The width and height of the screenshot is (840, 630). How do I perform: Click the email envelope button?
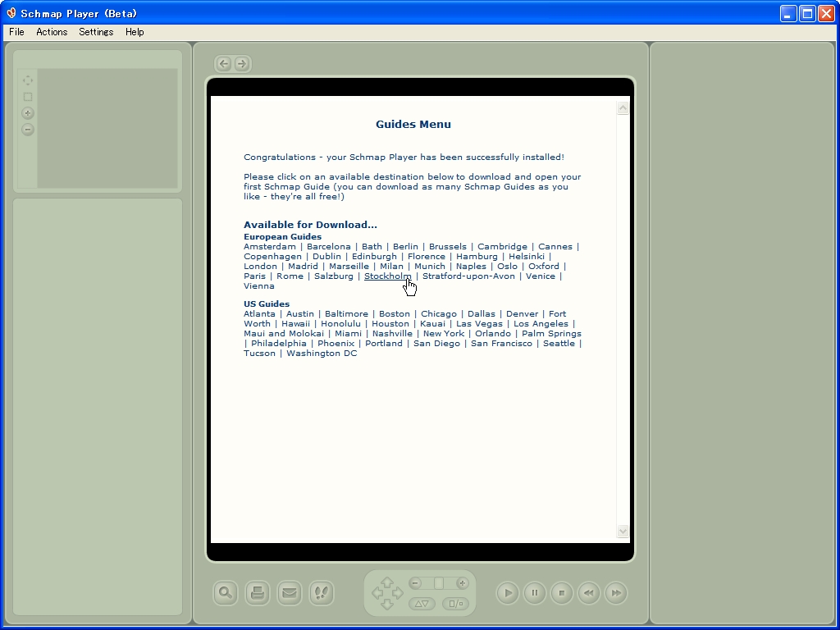pos(290,593)
